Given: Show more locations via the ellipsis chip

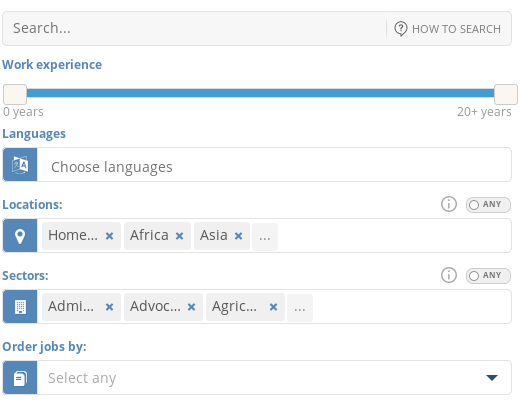Looking at the screenshot, I should [265, 237].
